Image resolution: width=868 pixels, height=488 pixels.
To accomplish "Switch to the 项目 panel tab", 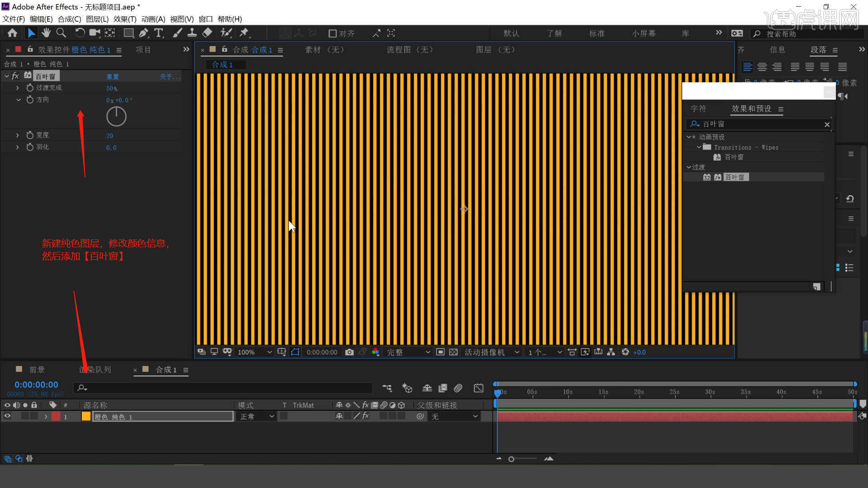I will pos(143,50).
